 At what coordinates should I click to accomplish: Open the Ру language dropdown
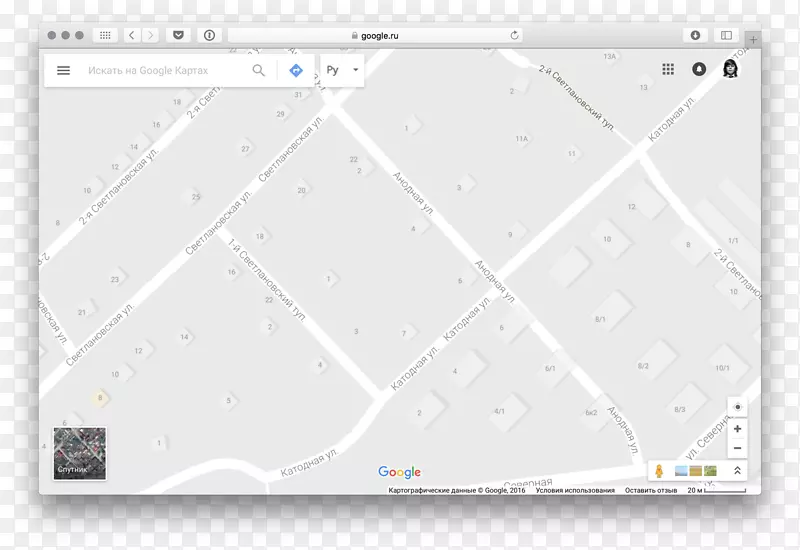[341, 71]
